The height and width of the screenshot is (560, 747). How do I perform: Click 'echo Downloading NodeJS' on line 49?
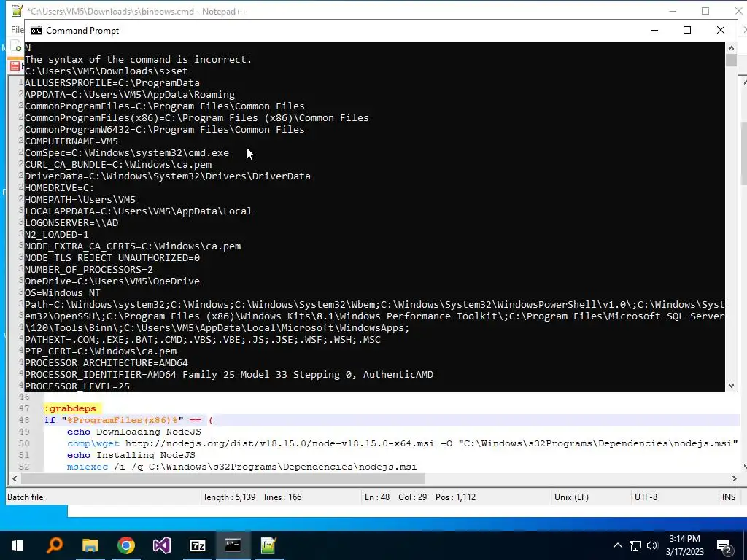click(134, 432)
